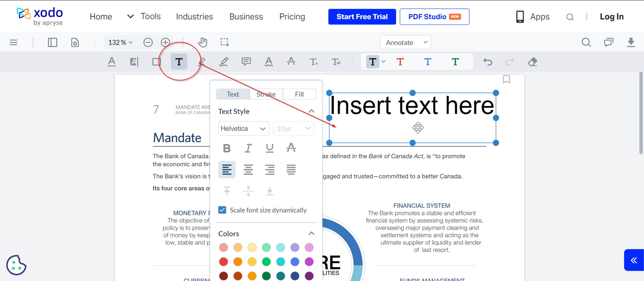The width and height of the screenshot is (644, 281).
Task: Click the bookmark icon on the page
Action: tap(506, 79)
